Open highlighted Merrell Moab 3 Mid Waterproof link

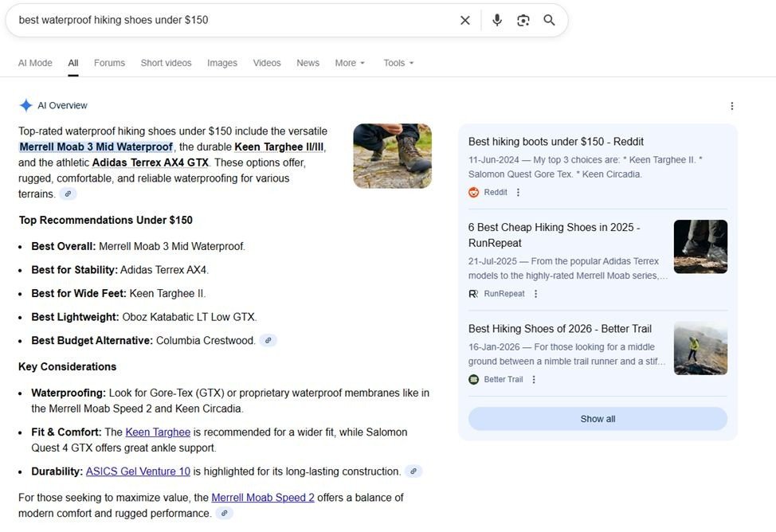96,147
